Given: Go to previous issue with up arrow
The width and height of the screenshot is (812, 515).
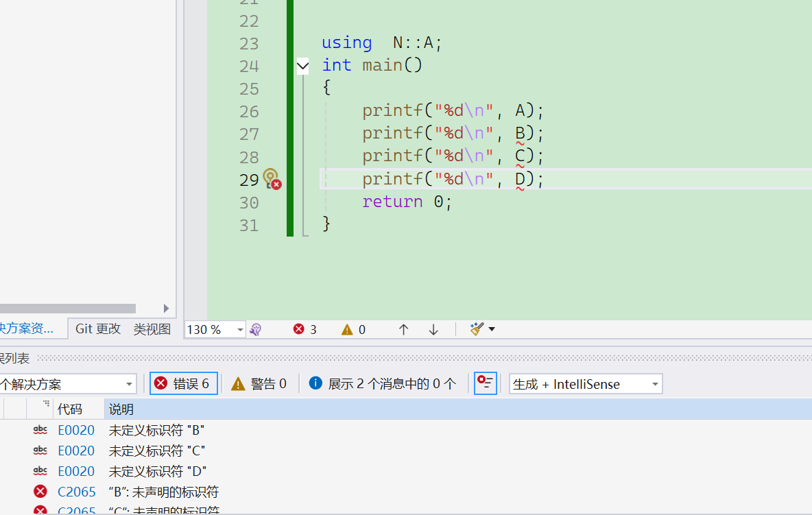Looking at the screenshot, I should point(403,329).
